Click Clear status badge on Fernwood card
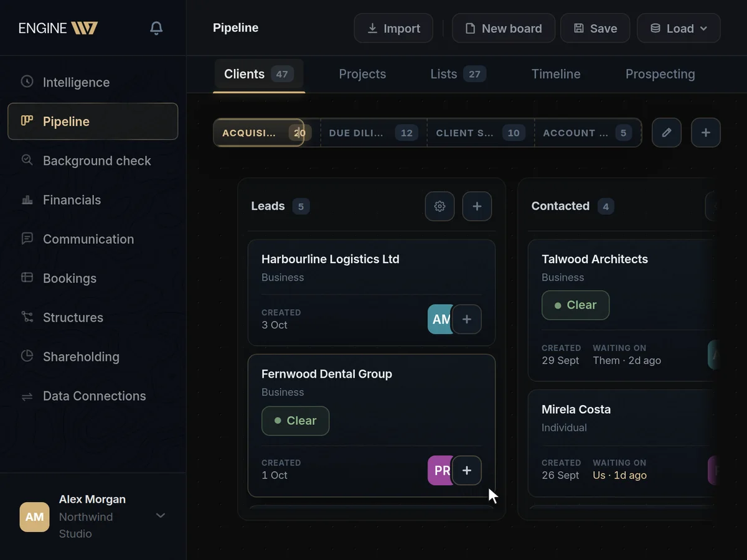The width and height of the screenshot is (747, 560). click(x=295, y=421)
